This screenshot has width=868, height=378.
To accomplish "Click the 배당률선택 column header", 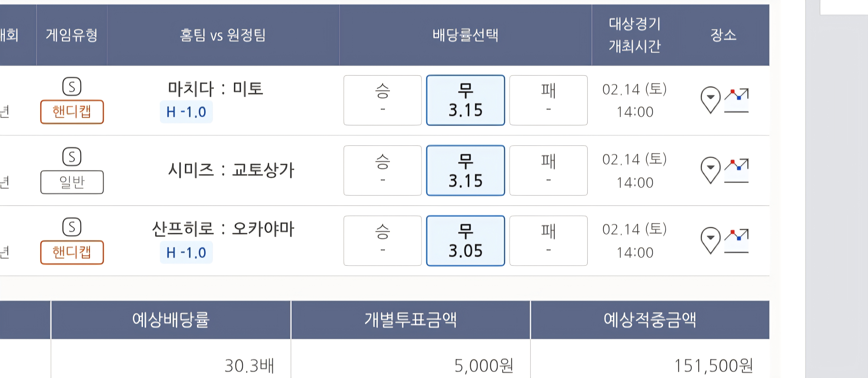I will 465,35.
